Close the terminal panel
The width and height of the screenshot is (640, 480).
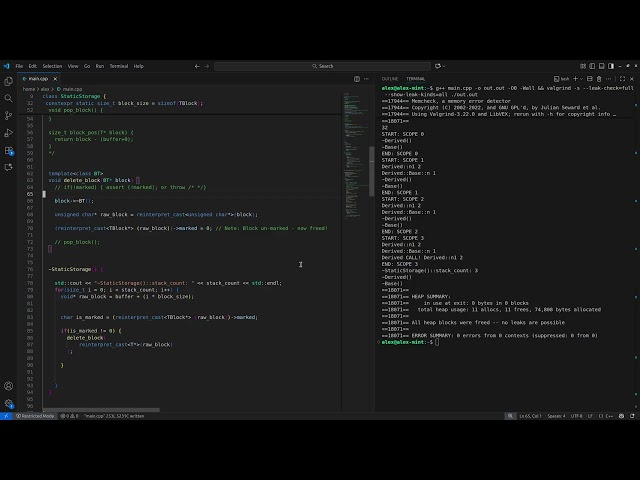[x=632, y=79]
